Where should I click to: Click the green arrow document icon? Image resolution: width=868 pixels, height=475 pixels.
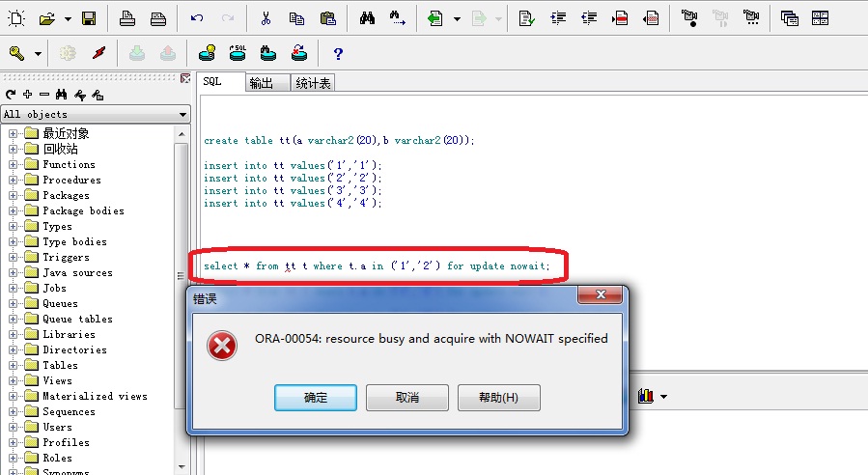pos(435,18)
